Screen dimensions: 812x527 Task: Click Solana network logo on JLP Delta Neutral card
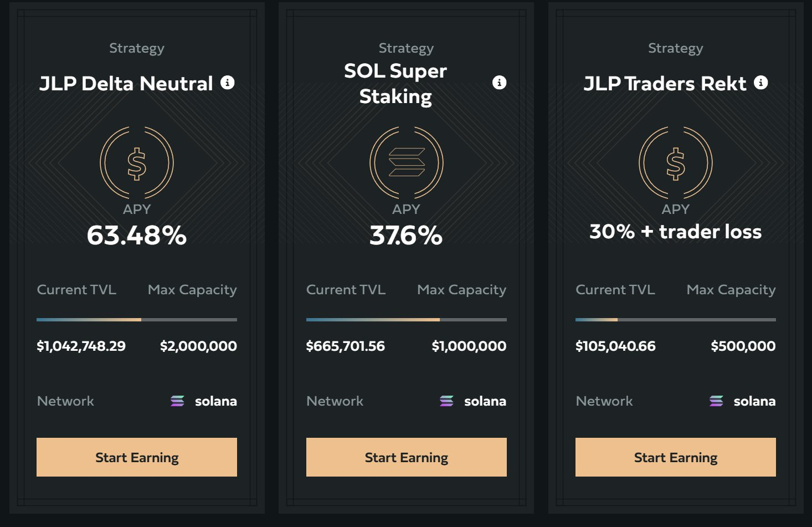pos(177,401)
